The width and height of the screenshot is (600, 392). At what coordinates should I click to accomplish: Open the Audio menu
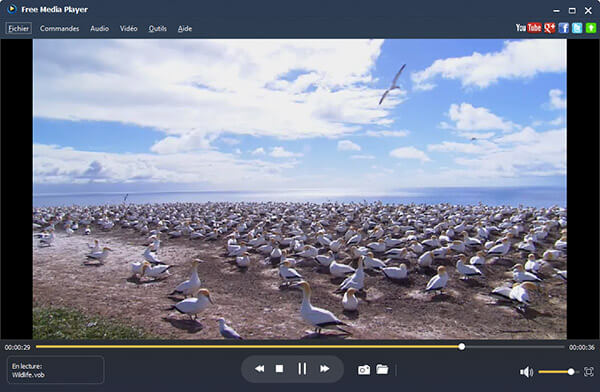pyautogui.click(x=99, y=28)
